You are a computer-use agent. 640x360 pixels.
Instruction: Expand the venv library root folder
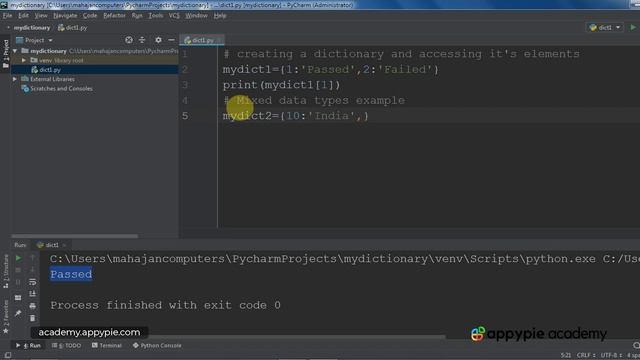(24, 60)
